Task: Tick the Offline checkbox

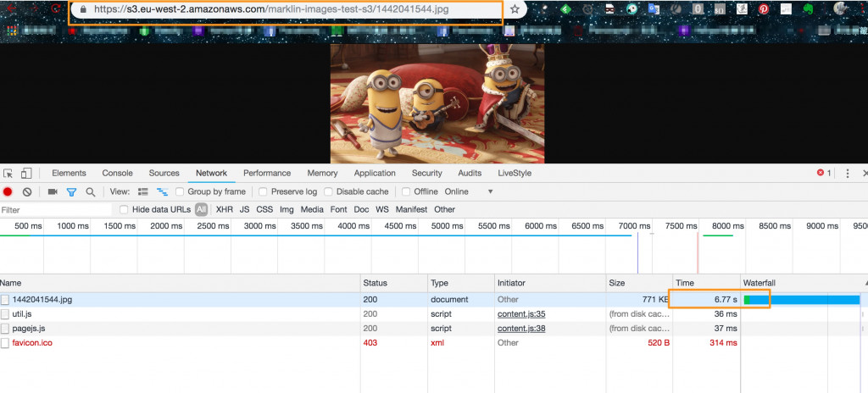Action: [406, 191]
